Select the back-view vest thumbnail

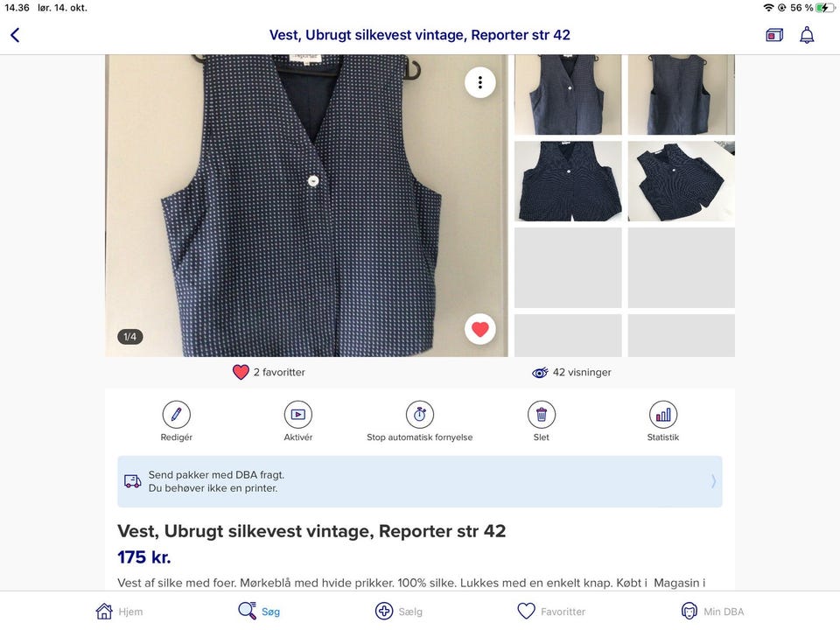(681, 94)
